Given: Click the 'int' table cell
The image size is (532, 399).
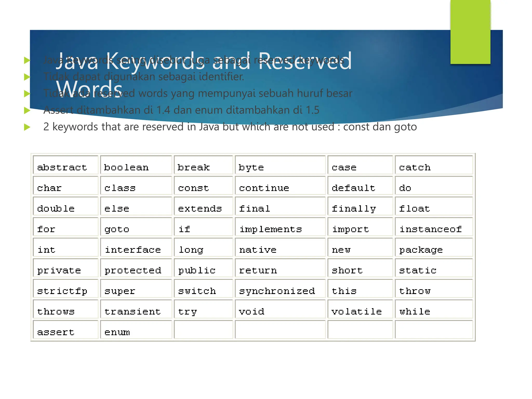Looking at the screenshot, I should click(x=65, y=247).
